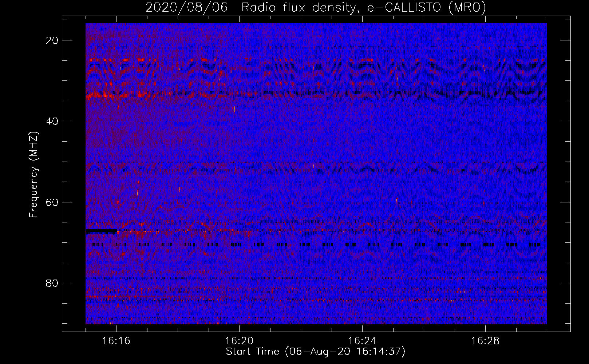Click the plot title '2020/08/06 Radio flux density, e-CALLISTO (MRO)'

(x=316, y=8)
